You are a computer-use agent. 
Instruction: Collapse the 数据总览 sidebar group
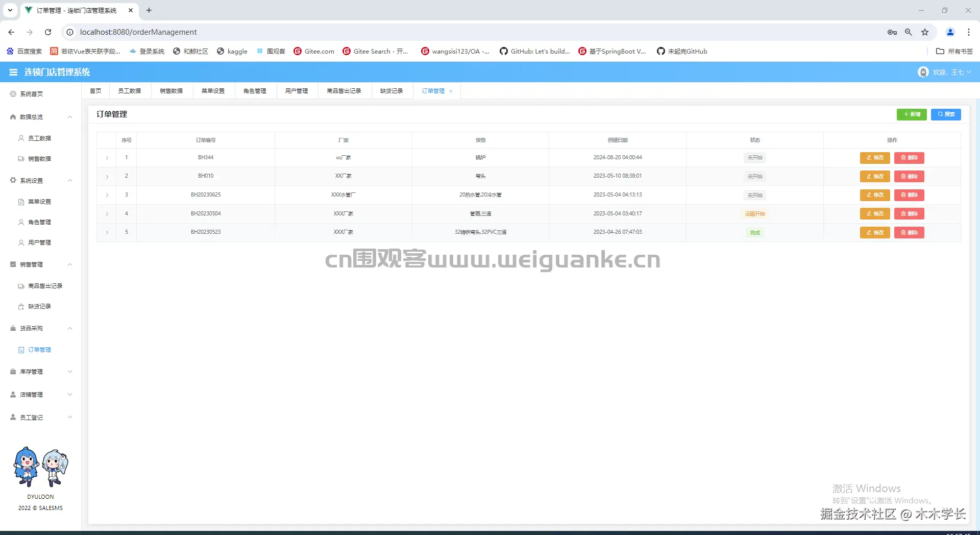pos(41,117)
